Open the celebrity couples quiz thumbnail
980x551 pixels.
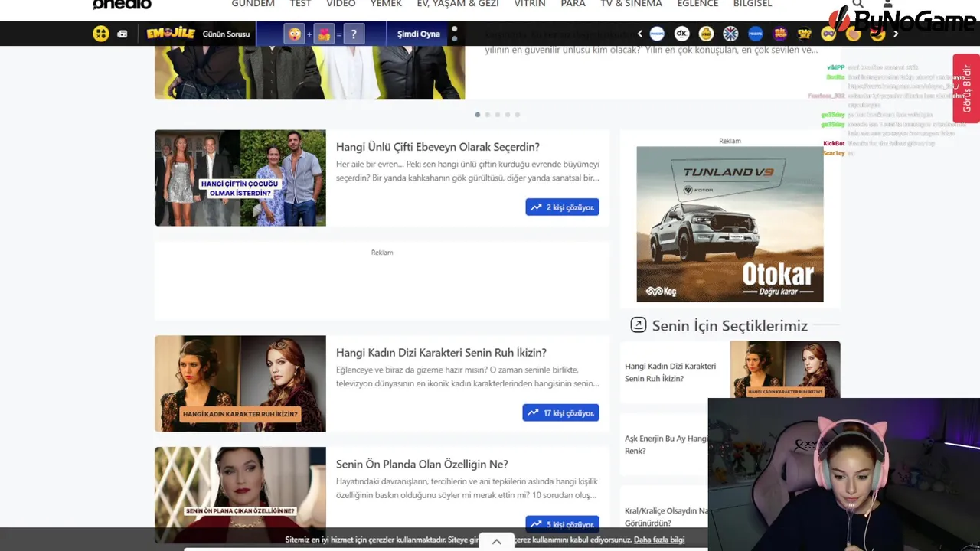[x=240, y=178]
